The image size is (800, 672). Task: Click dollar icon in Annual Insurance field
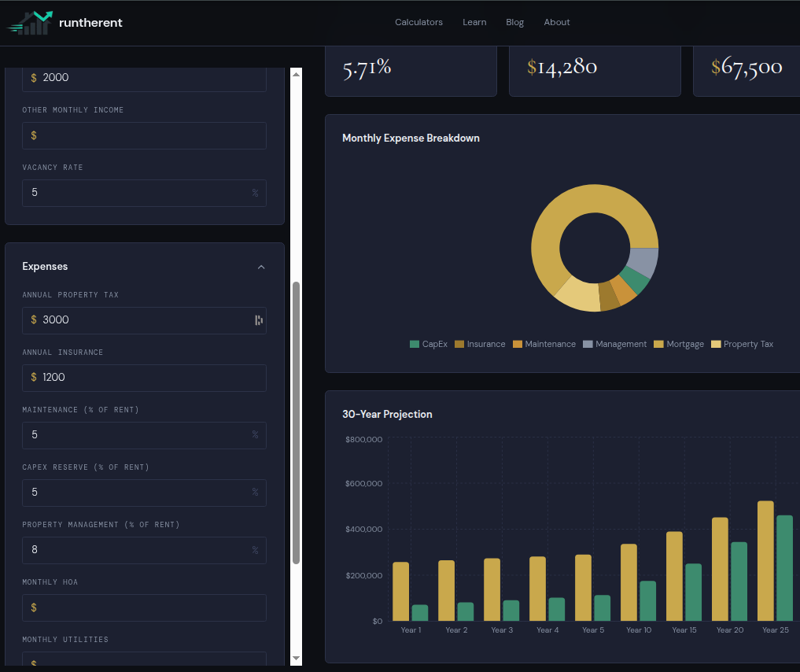pos(32,377)
